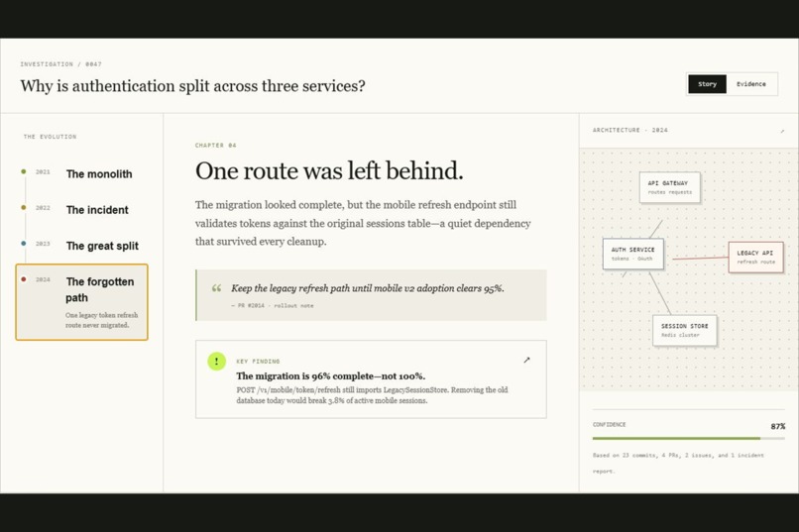Click the 'Confidence' label

(609, 424)
